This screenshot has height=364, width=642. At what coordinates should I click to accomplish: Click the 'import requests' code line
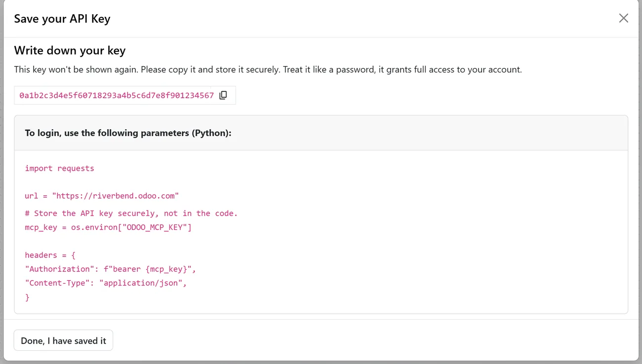(59, 168)
